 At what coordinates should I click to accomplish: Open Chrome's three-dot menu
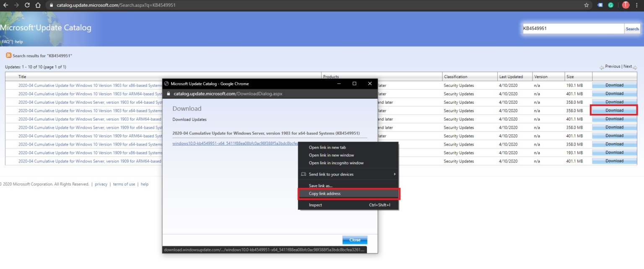coord(638,6)
